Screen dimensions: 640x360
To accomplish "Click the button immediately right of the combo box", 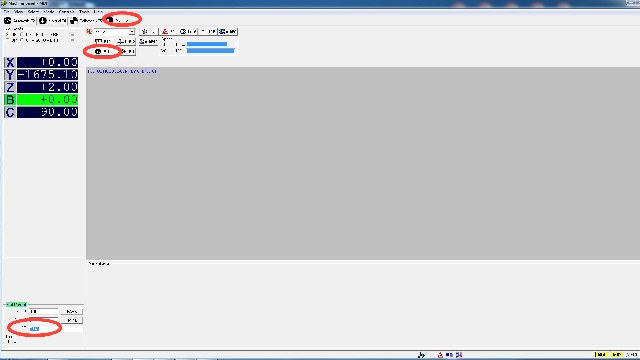I will (x=148, y=31).
